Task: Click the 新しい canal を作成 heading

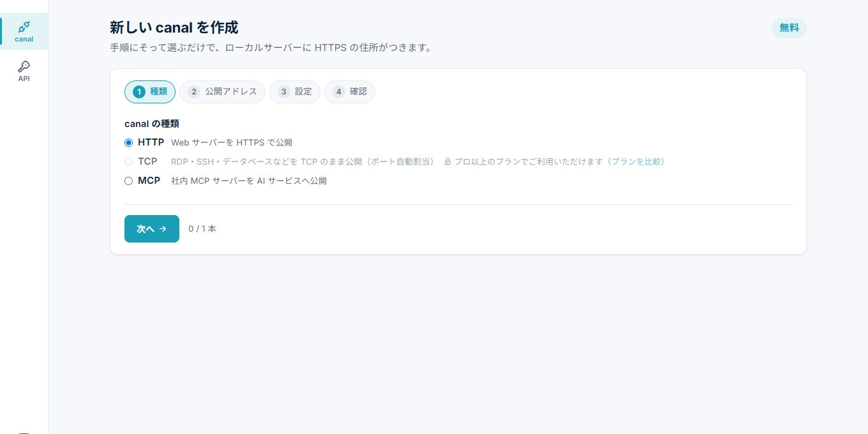Action: coord(174,27)
